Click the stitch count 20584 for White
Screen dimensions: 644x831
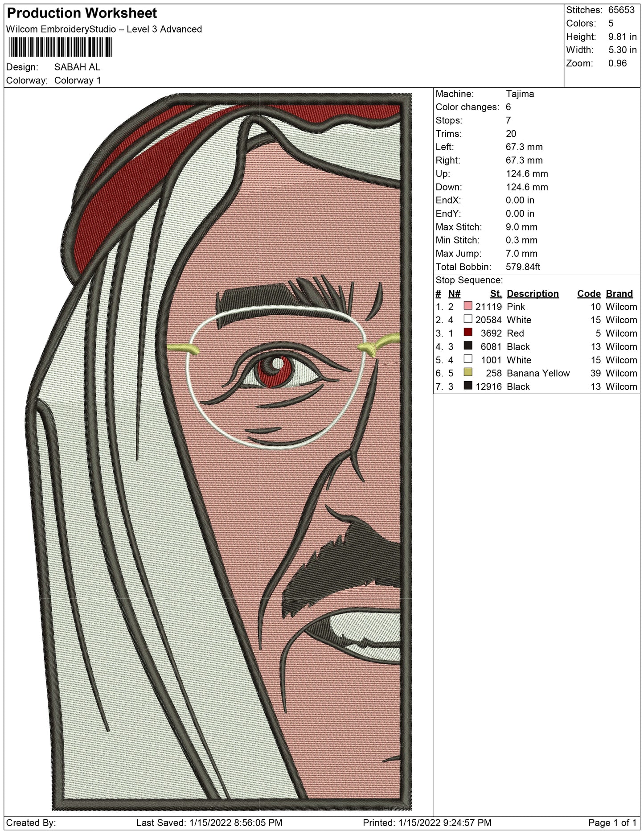pos(488,320)
